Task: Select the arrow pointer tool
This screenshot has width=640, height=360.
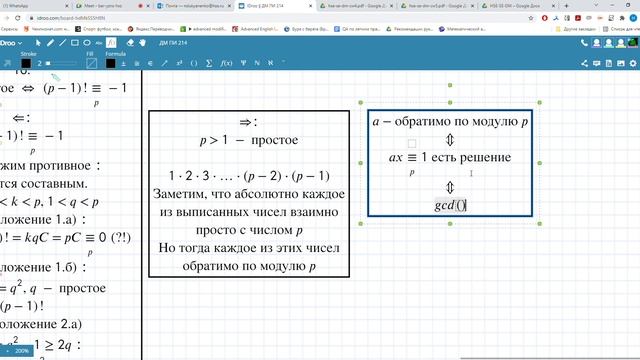Action: point(38,42)
